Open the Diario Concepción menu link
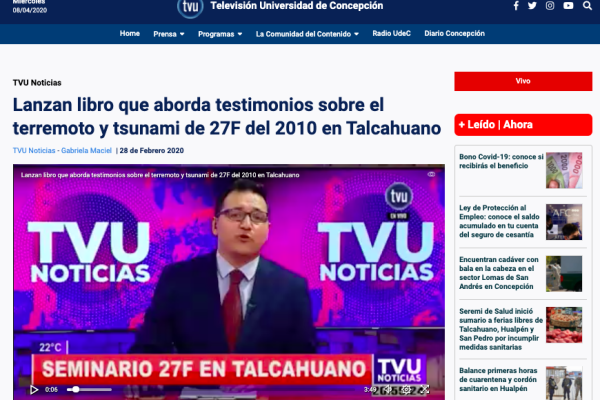The width and height of the screenshot is (600, 400). coord(454,34)
